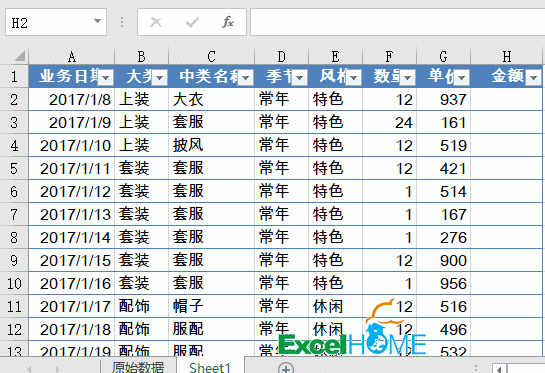Click the formula bar drag handle dots
This screenshot has width=545, height=373.
pyautogui.click(x=122, y=22)
